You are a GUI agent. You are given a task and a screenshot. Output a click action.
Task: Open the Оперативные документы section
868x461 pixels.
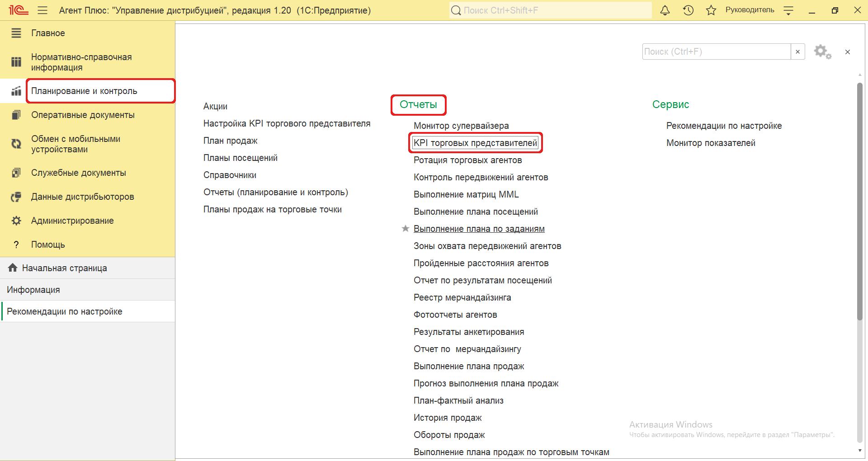83,115
